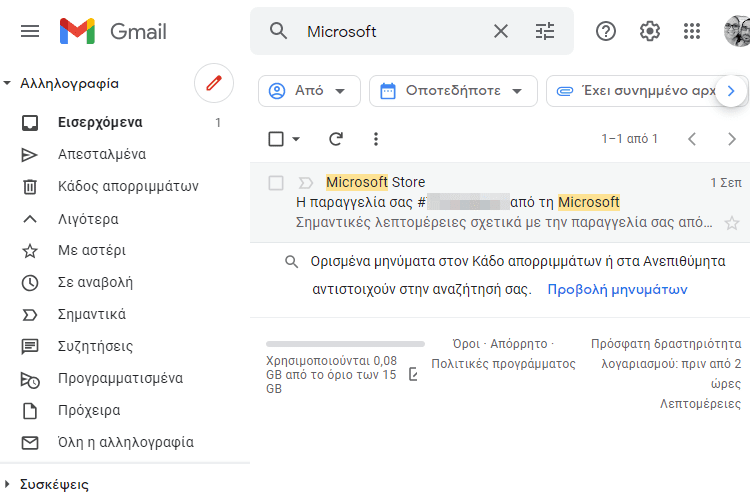Open the Όροι link

click(466, 344)
